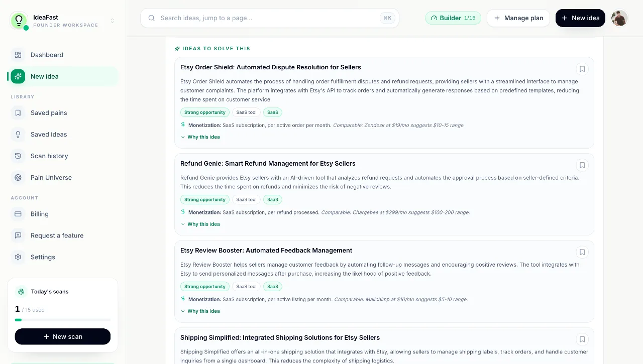Click the scans usage progress bar
This screenshot has height=364, width=643.
pos(63,320)
